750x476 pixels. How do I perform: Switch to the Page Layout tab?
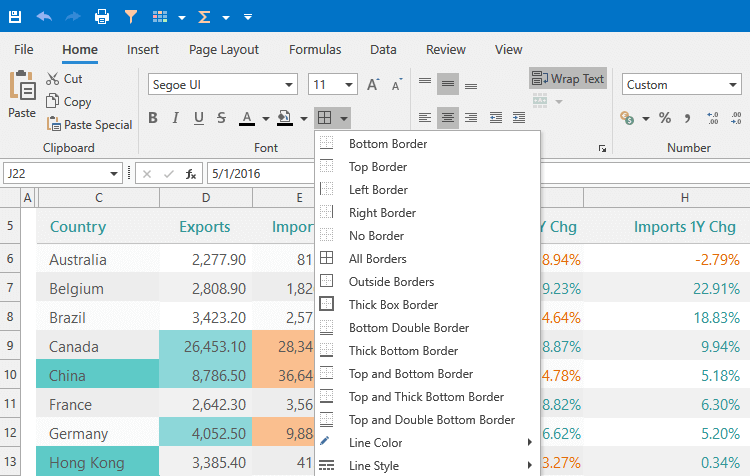[x=224, y=50]
